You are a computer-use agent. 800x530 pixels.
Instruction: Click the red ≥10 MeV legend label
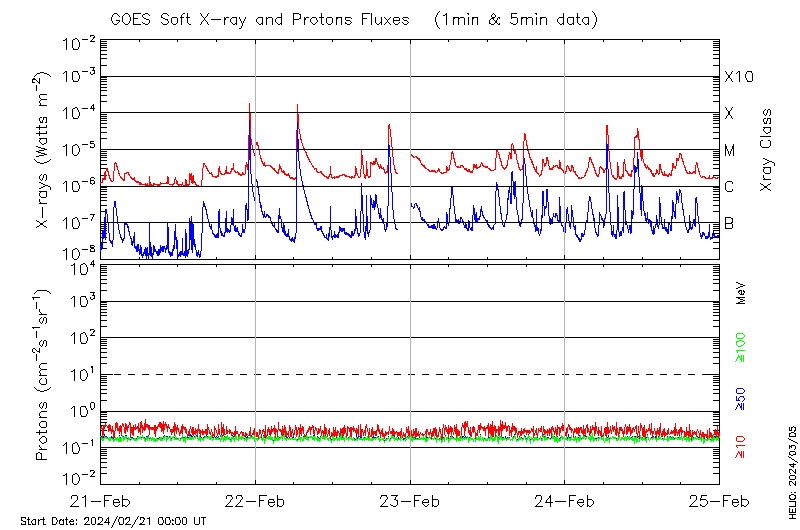741,446
